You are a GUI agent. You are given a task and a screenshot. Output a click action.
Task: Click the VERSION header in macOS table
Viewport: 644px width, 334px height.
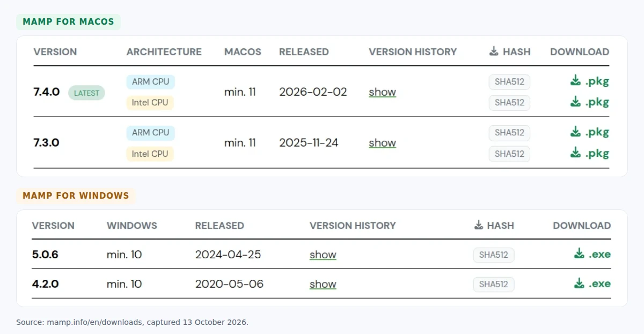pos(55,52)
